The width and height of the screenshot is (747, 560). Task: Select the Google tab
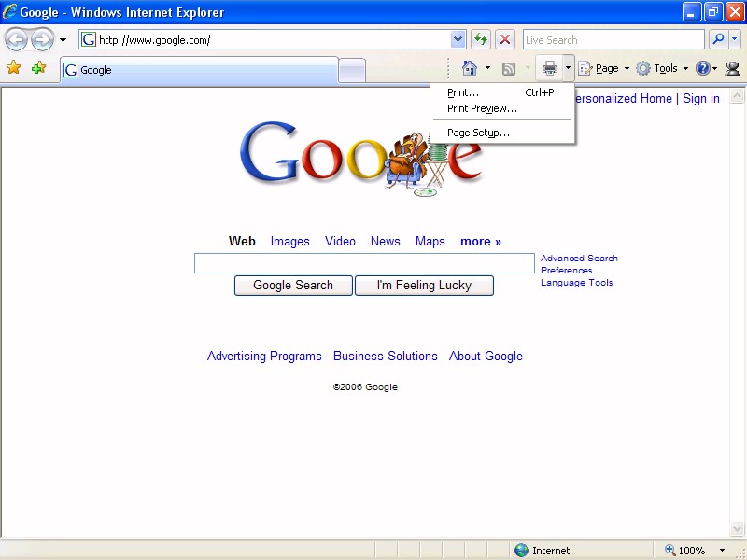[199, 70]
